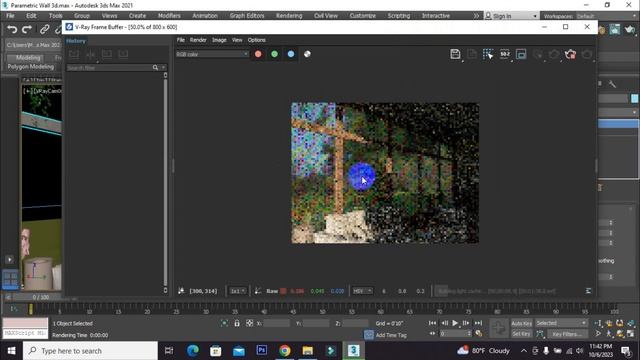Open the 3ds Max Modifiers menu
640x360 pixels.
(169, 16)
